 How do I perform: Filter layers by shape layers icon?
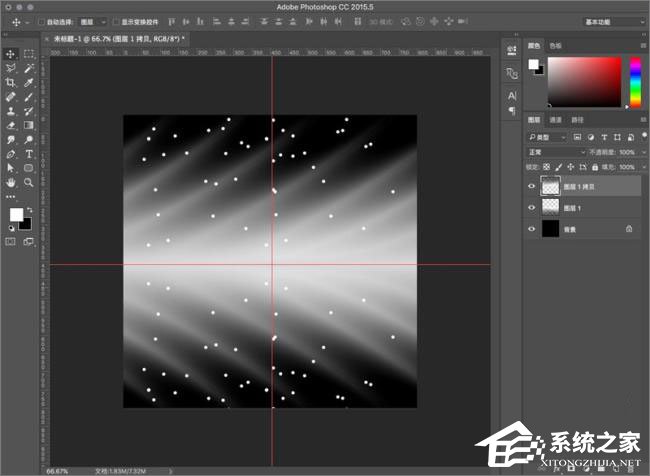point(617,137)
